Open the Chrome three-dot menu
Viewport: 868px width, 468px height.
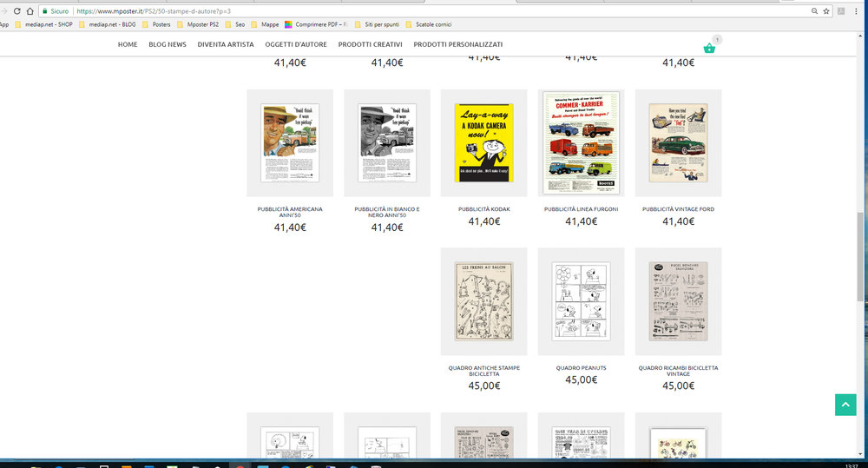point(856,11)
